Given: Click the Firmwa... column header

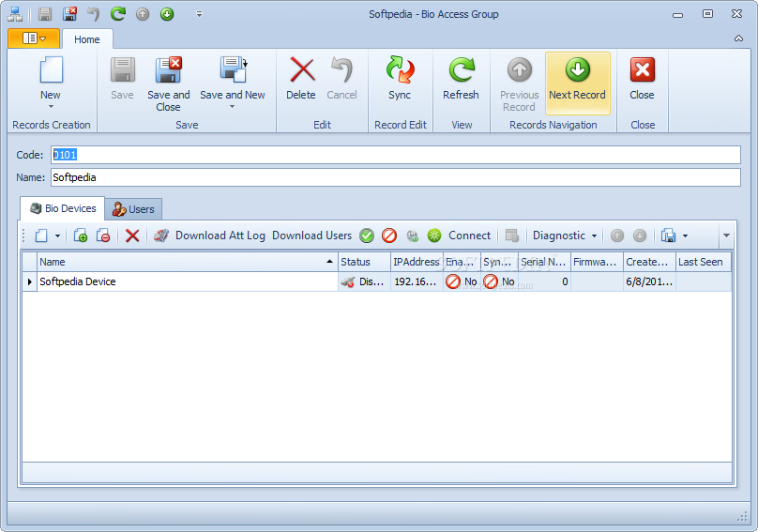Looking at the screenshot, I should (x=597, y=262).
